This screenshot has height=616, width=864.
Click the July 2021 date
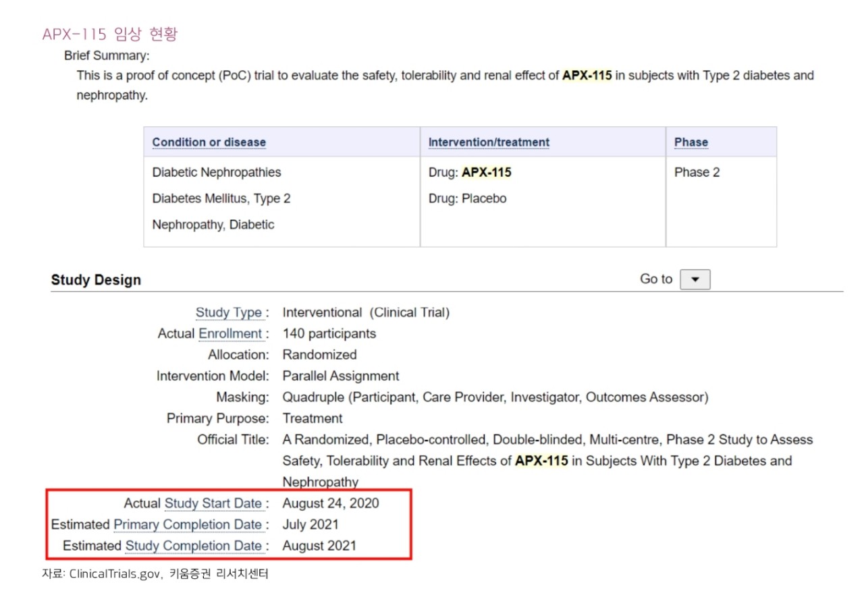[310, 524]
